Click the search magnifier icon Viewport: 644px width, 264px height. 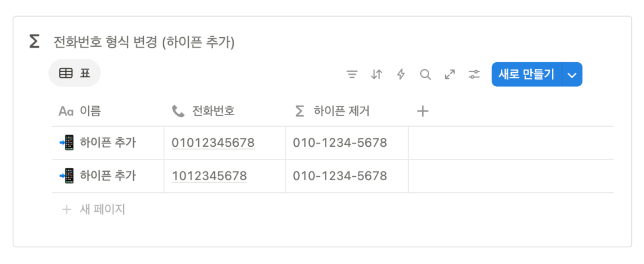(x=425, y=74)
